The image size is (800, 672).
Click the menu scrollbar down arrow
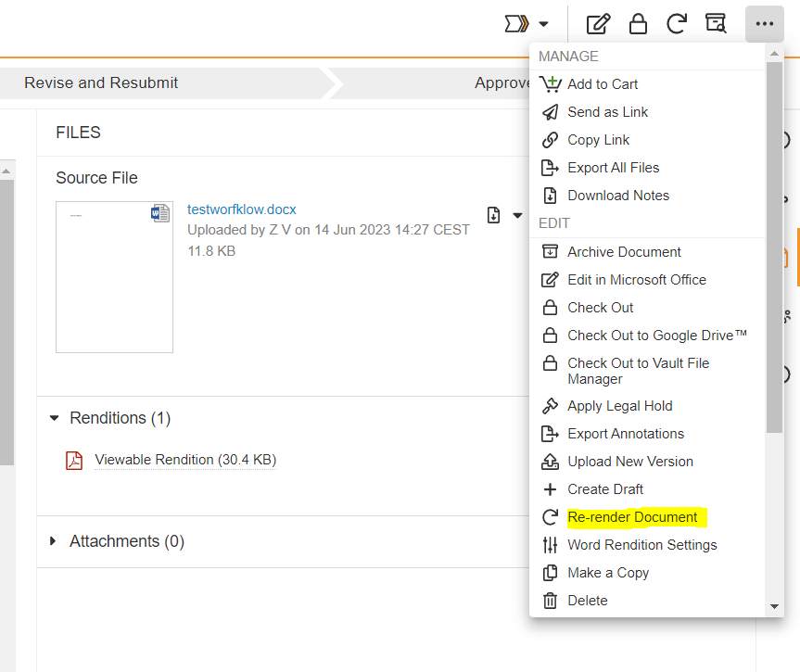[776, 606]
